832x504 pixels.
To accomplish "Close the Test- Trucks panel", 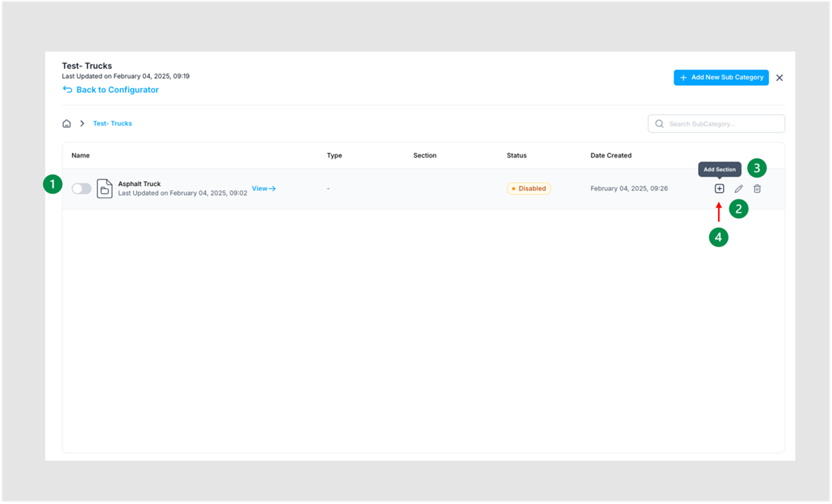I will [779, 78].
